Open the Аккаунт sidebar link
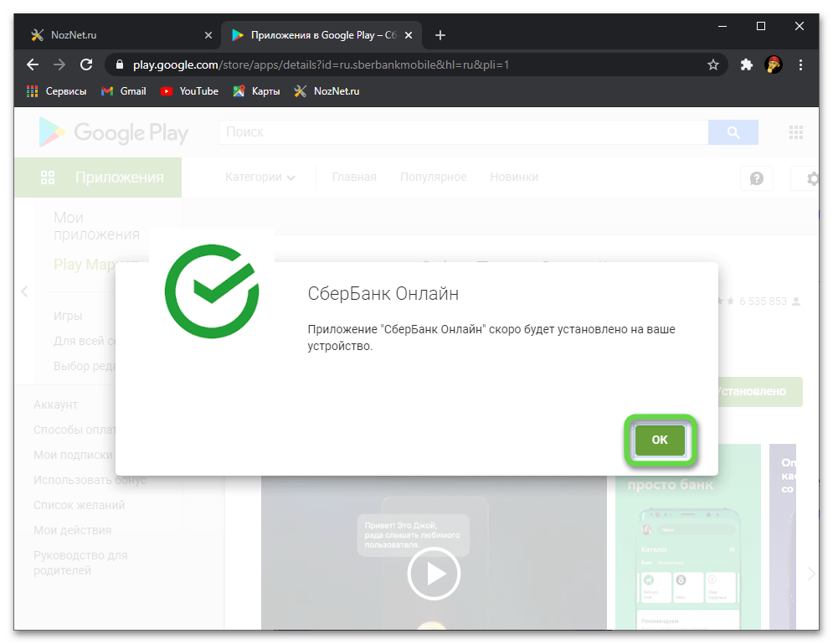The image size is (833, 644). pyautogui.click(x=56, y=404)
